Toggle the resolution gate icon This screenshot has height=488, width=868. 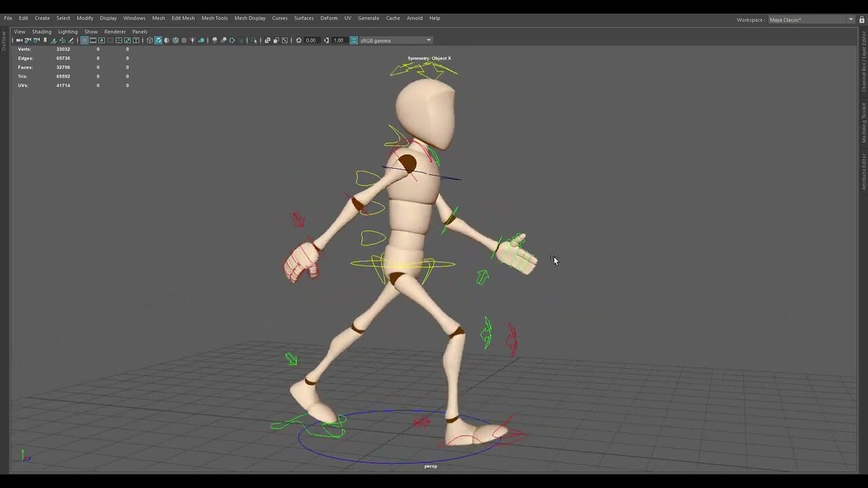tap(102, 40)
